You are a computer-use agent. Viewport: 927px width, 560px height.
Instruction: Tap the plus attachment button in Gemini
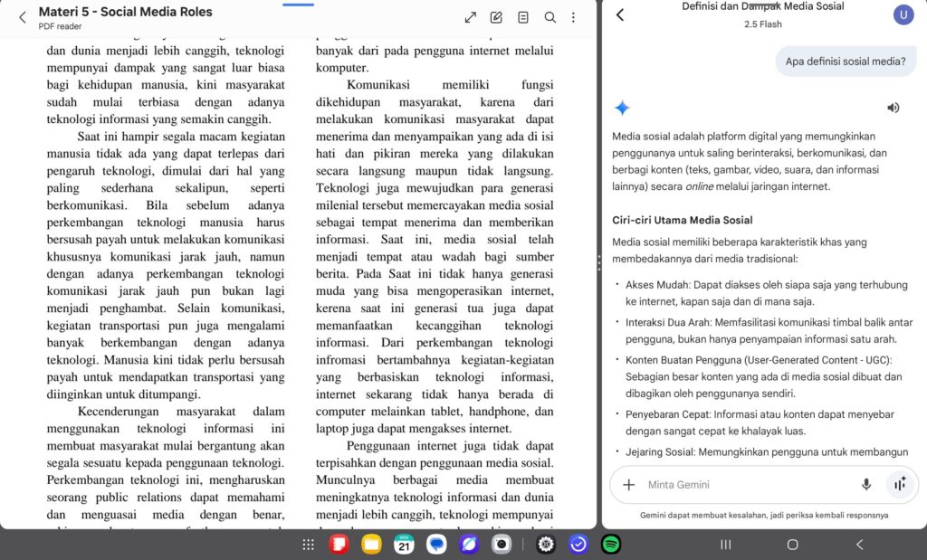point(629,485)
